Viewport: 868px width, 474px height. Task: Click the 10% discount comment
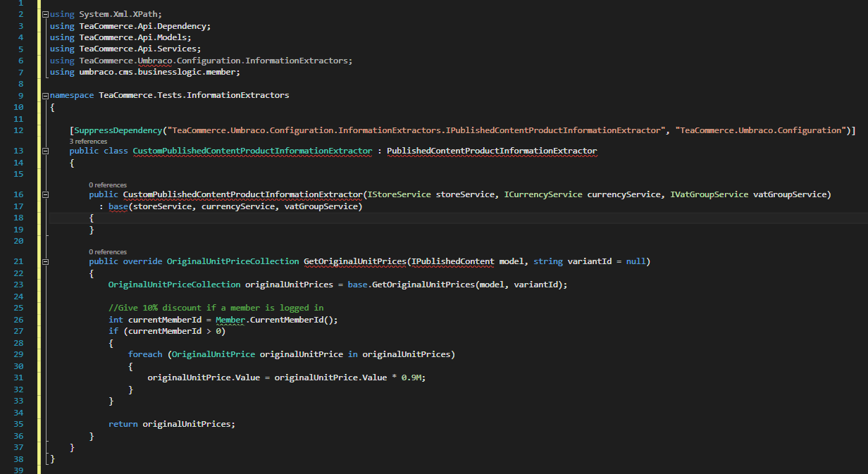(x=216, y=308)
